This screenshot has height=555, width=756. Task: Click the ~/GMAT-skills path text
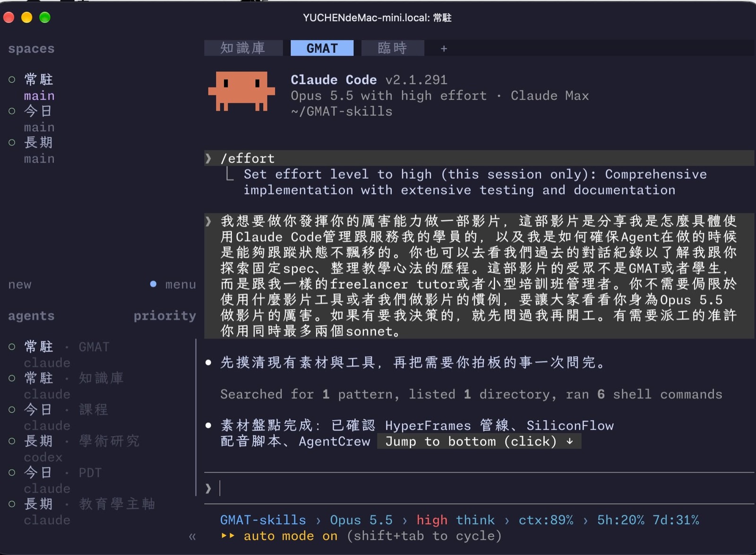342,112
